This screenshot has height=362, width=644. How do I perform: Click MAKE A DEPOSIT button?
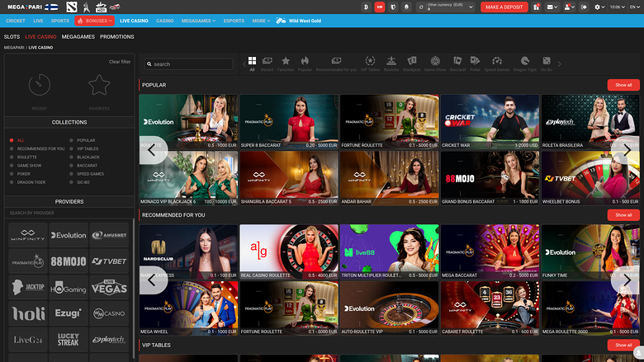point(504,7)
